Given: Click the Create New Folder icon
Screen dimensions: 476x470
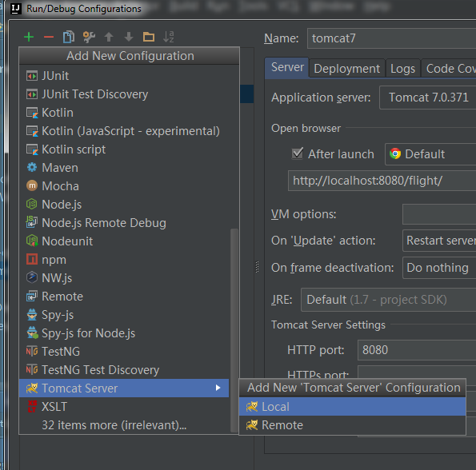Looking at the screenshot, I should tap(149, 37).
